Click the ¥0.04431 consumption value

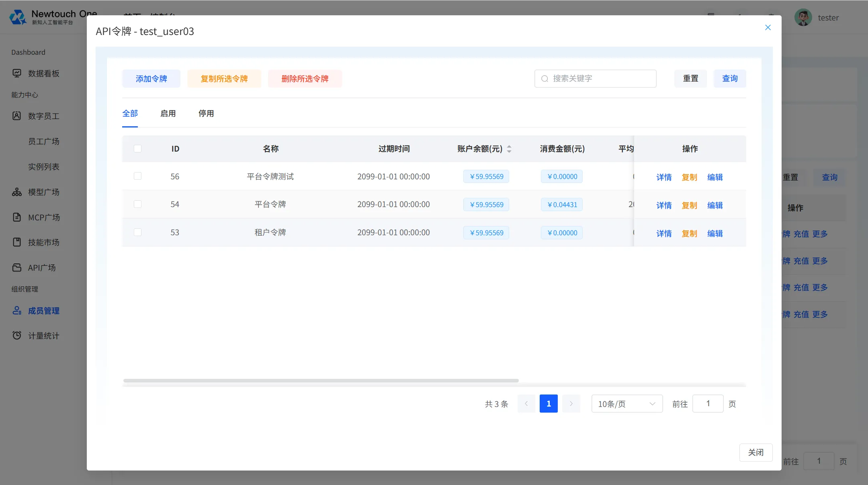coord(562,205)
